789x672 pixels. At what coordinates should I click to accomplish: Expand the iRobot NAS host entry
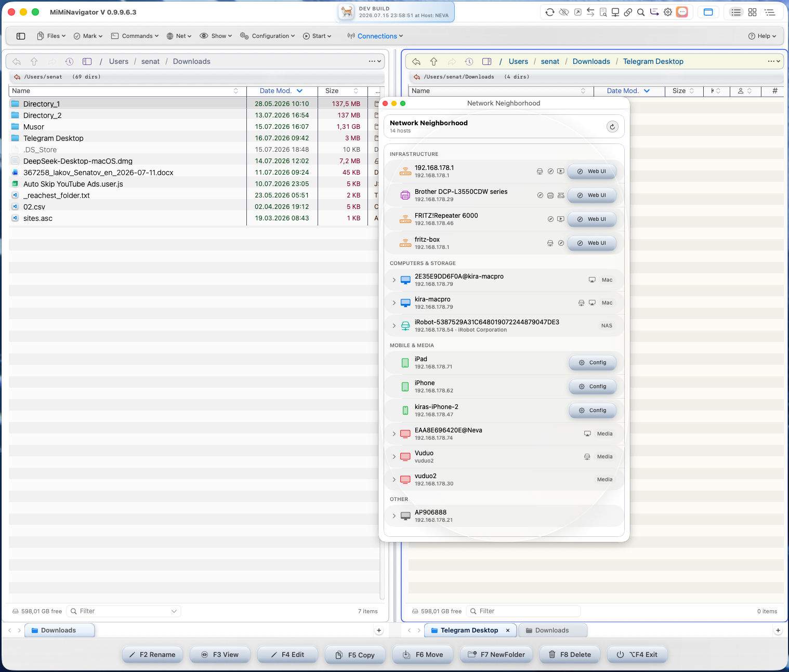pos(394,326)
